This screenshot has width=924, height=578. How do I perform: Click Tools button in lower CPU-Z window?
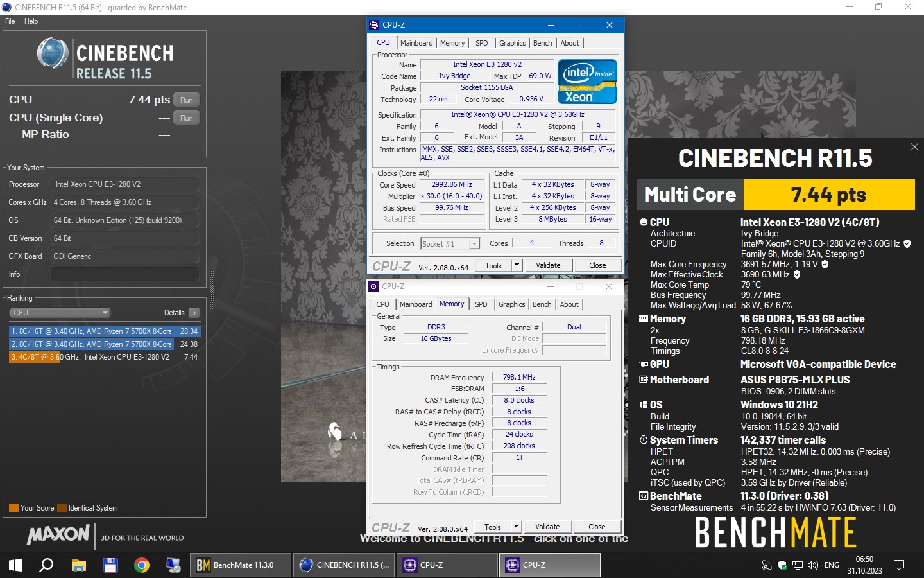click(493, 527)
